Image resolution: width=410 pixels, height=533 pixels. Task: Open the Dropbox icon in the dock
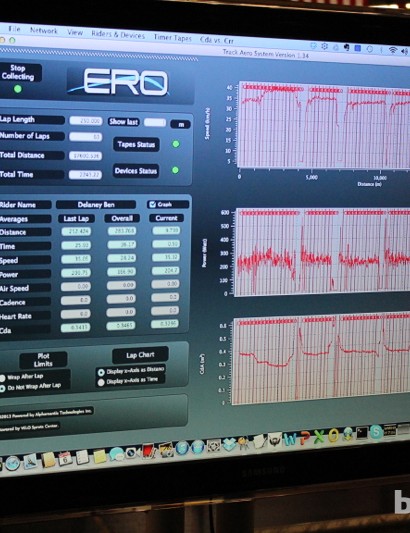click(228, 444)
